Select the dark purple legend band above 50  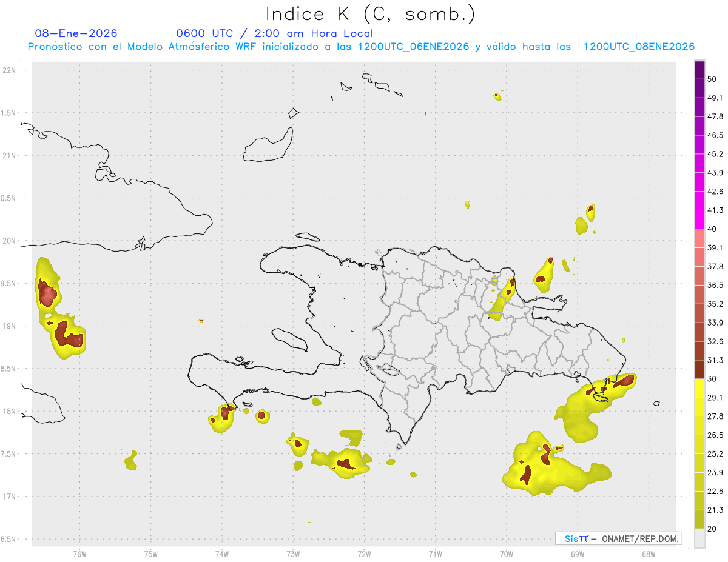[699, 70]
